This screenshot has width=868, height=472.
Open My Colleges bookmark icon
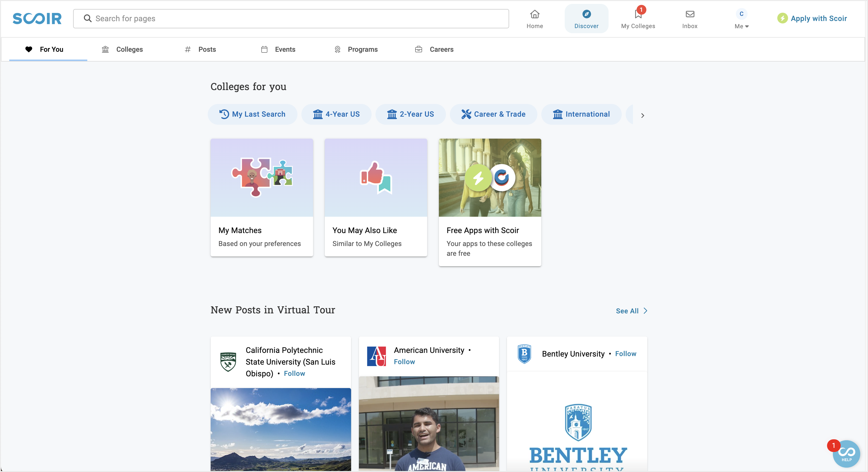pos(638,14)
